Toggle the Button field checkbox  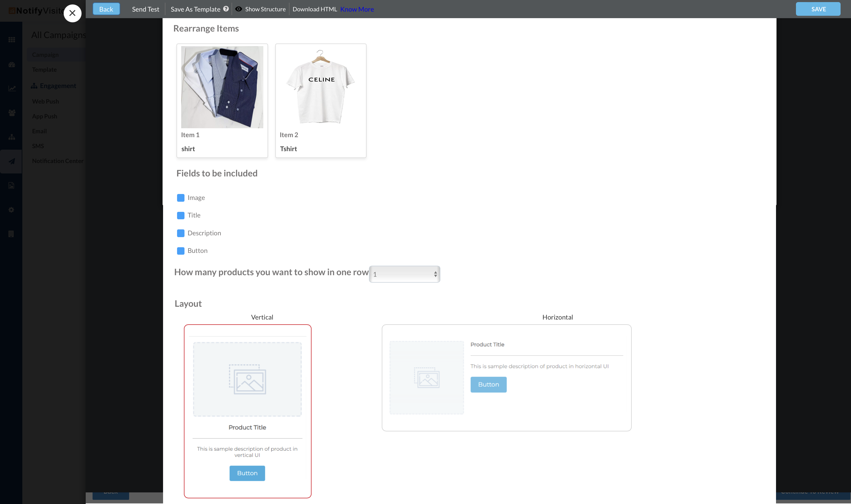click(x=181, y=251)
